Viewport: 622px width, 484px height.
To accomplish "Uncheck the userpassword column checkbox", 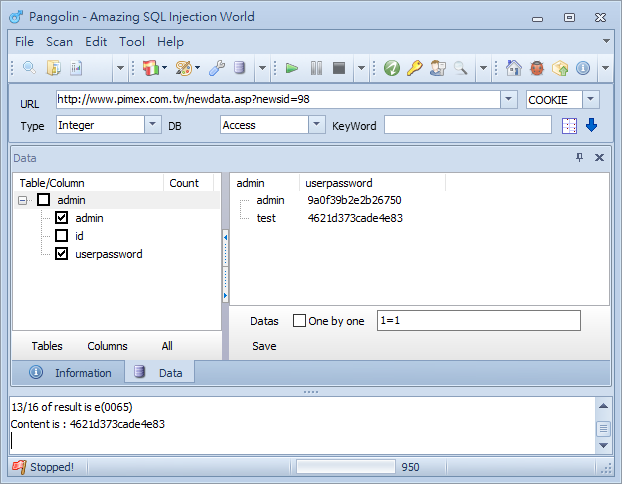I will tap(61, 254).
